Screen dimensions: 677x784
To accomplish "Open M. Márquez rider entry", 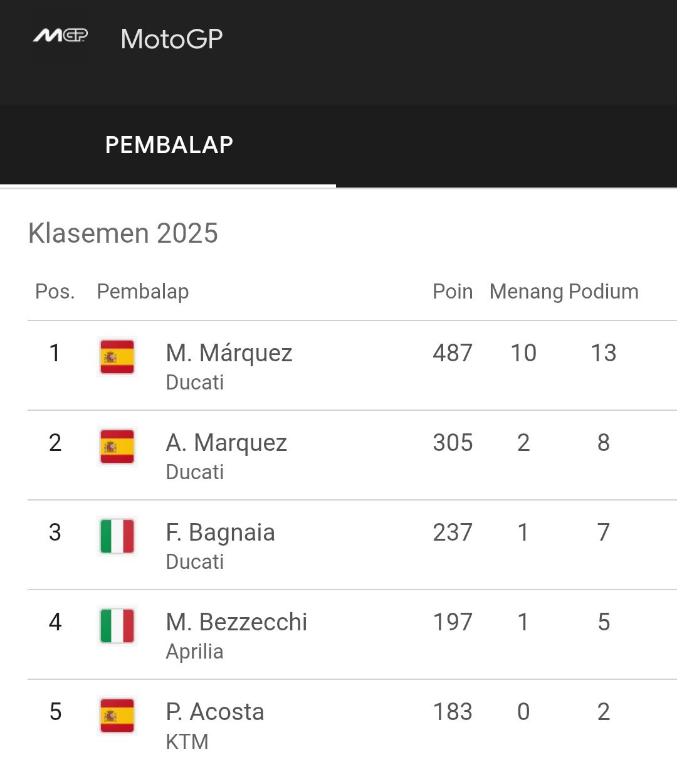I will (x=352, y=366).
